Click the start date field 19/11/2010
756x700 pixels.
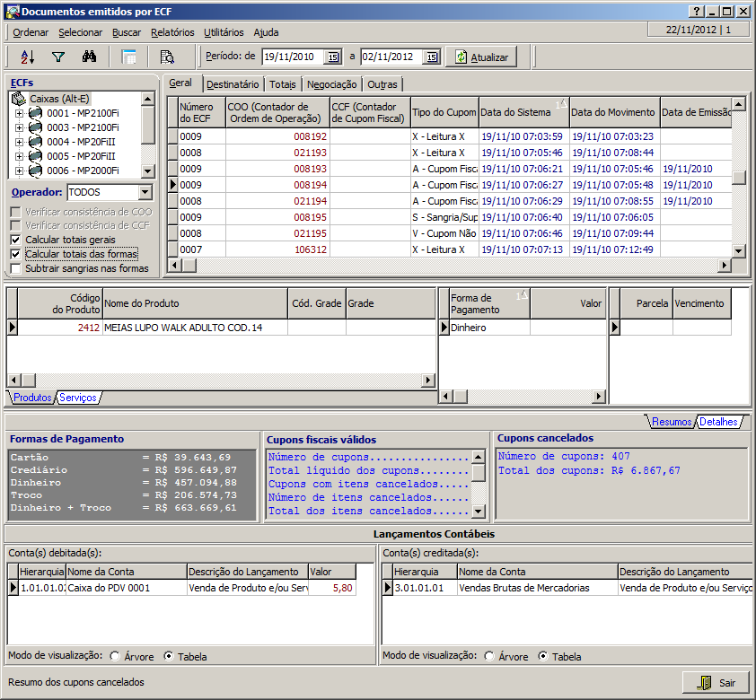[294, 57]
